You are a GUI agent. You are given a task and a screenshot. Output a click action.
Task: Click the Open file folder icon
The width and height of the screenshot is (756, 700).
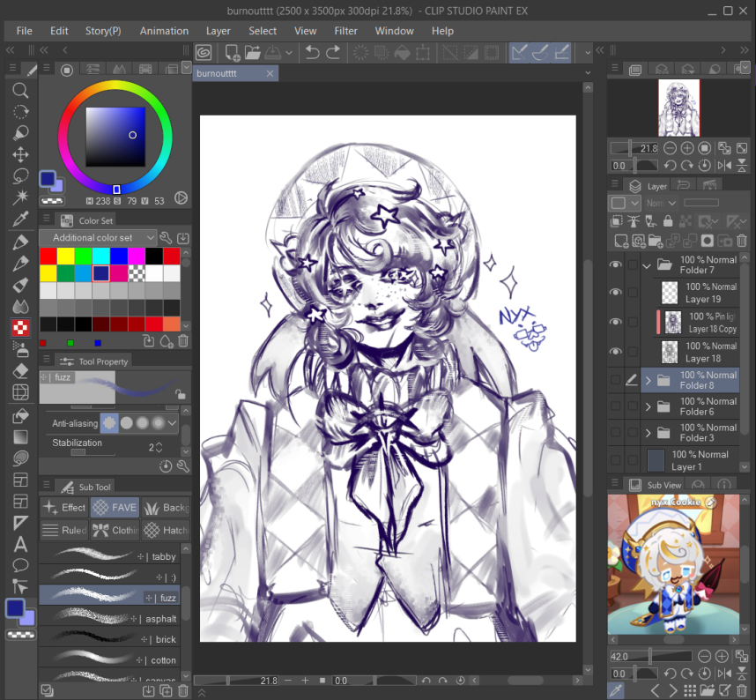pos(253,52)
